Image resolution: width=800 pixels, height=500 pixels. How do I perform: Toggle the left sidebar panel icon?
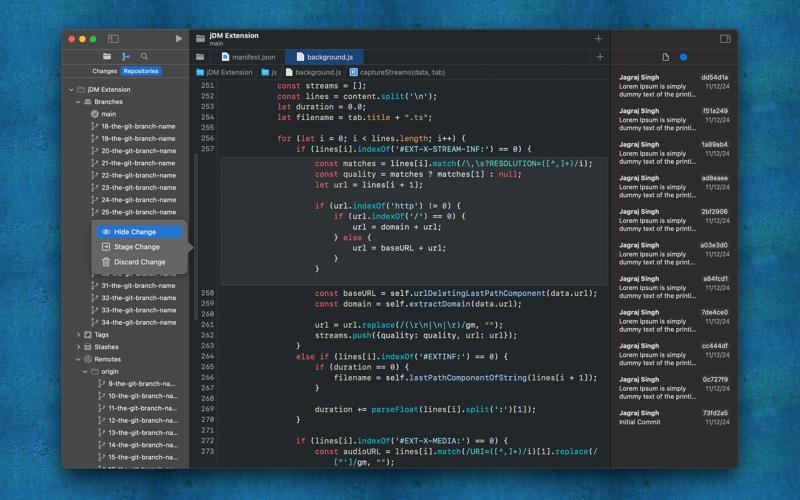[x=113, y=39]
